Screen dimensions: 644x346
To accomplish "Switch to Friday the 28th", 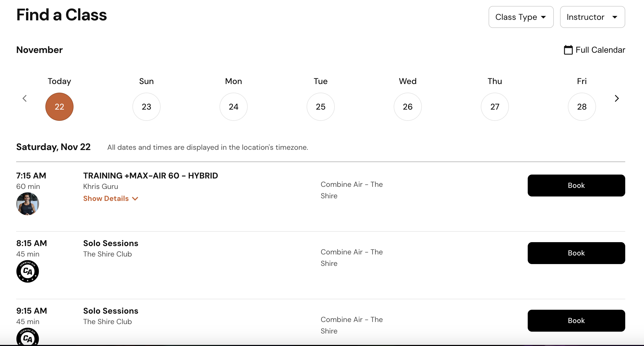I will point(582,107).
